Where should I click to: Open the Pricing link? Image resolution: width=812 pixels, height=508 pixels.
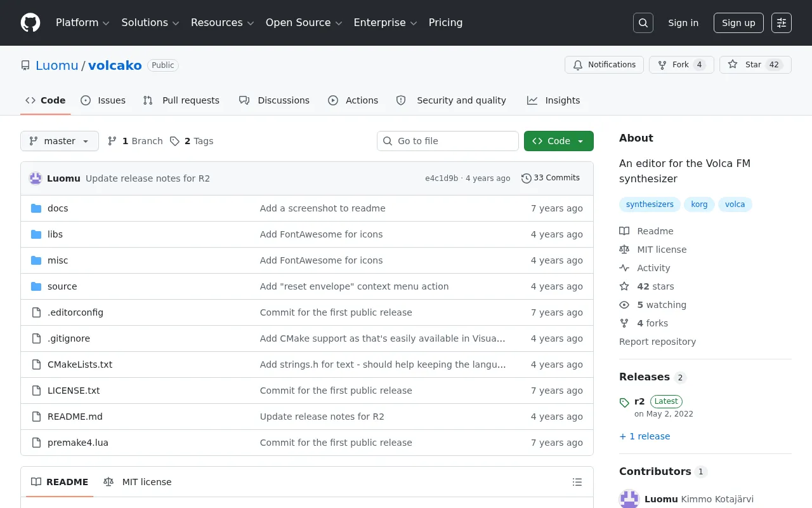(x=445, y=23)
